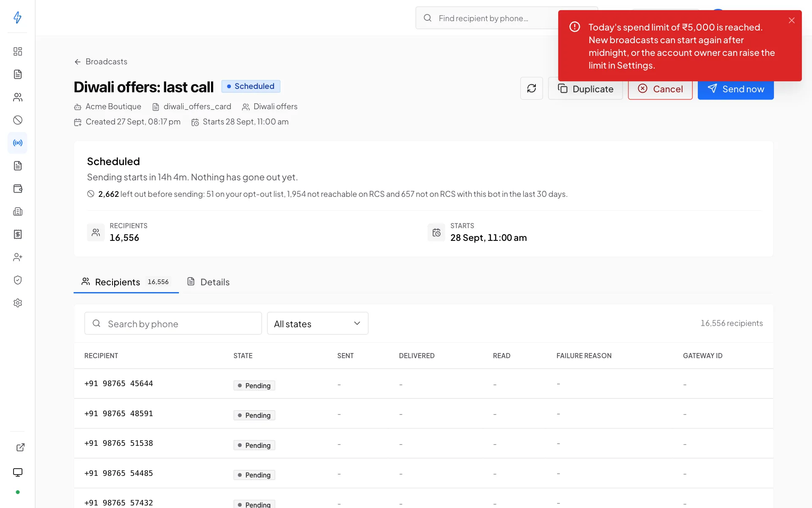Click the Duplicate button
The height and width of the screenshot is (508, 812).
point(585,88)
